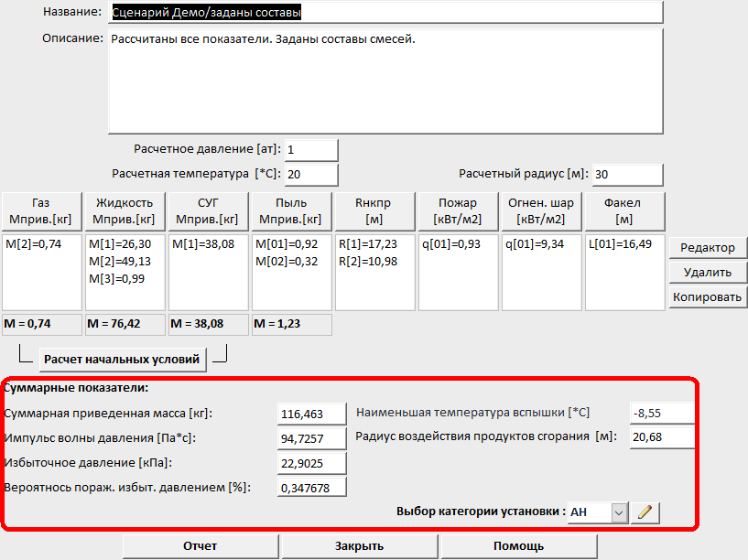The height and width of the screenshot is (560, 748).
Task: Click the Суммарная приведенная масса value 116,463
Action: point(311,414)
